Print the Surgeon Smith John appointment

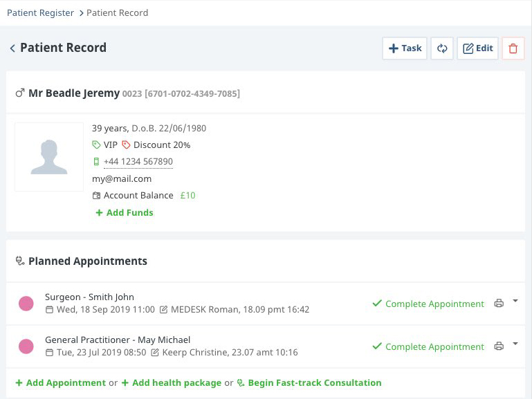[499, 304]
